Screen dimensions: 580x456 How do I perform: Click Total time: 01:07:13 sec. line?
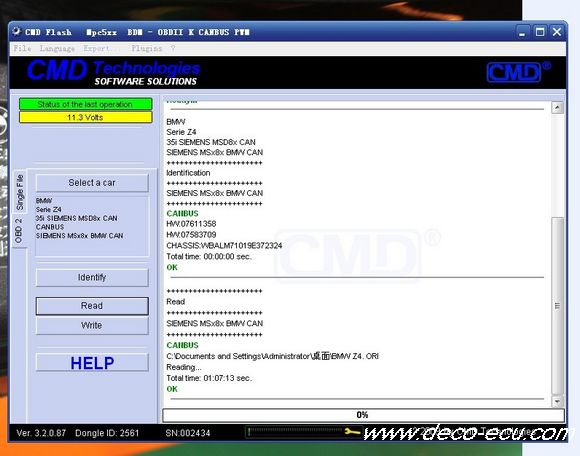(x=209, y=378)
